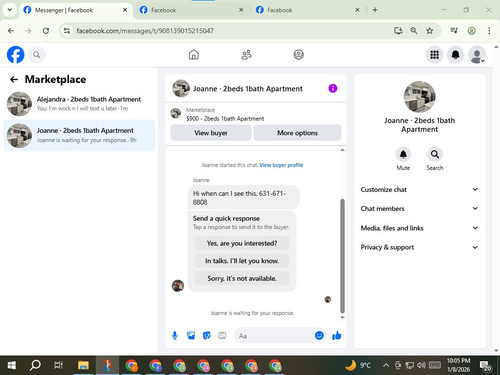Open Chrome three-dot menu
This screenshot has height=375, width=500.
tap(489, 31)
